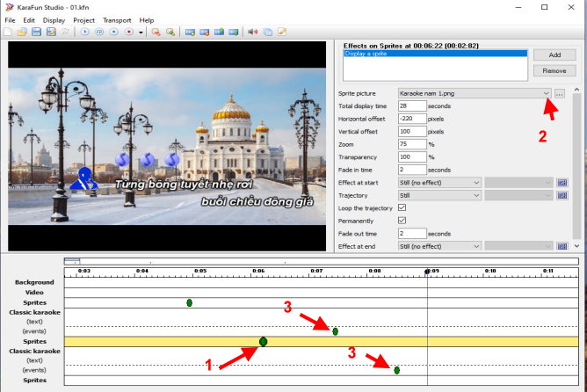The height and width of the screenshot is (392, 587).
Task: Click the Open folder toolbar icon
Action: [x=21, y=32]
